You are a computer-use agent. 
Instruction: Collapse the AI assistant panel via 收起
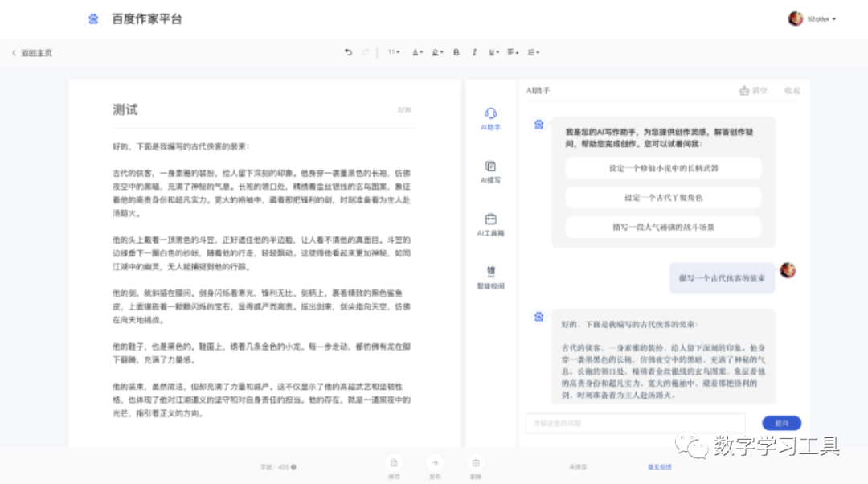click(792, 91)
